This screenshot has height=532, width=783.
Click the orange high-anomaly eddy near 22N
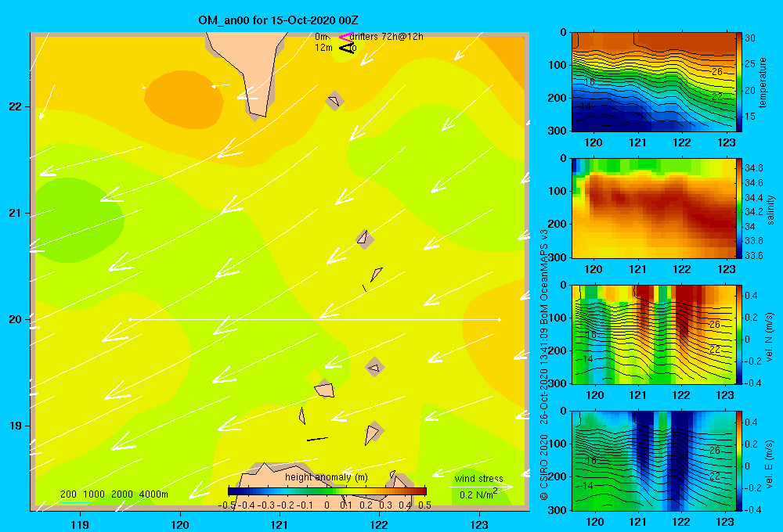183,99
